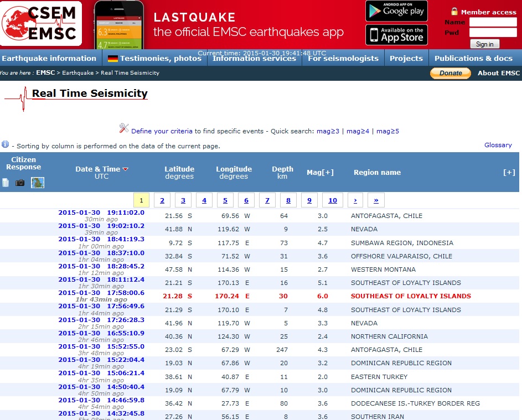Screen dimensions: 522x420
Task: Click EMSC breadcrumb link
Action: [45, 72]
